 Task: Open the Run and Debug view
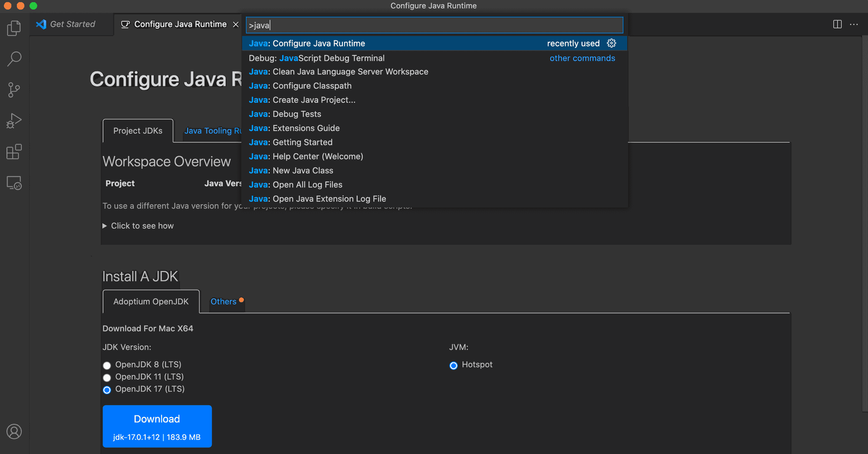tap(14, 121)
